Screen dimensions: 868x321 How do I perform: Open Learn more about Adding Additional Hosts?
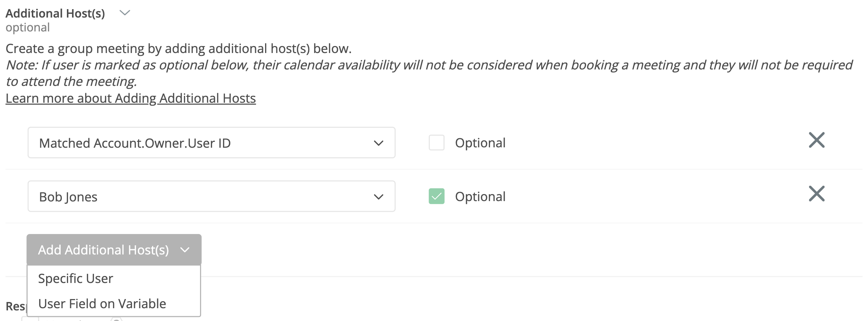(131, 98)
